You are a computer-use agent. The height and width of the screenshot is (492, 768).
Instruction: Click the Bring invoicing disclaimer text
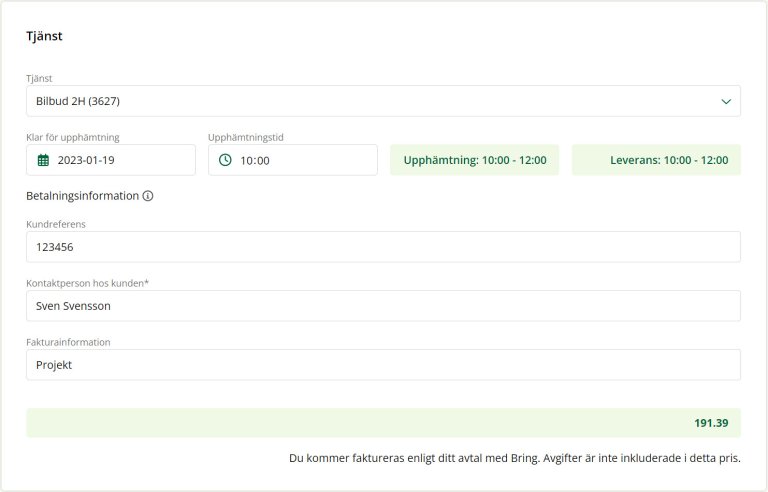(514, 458)
